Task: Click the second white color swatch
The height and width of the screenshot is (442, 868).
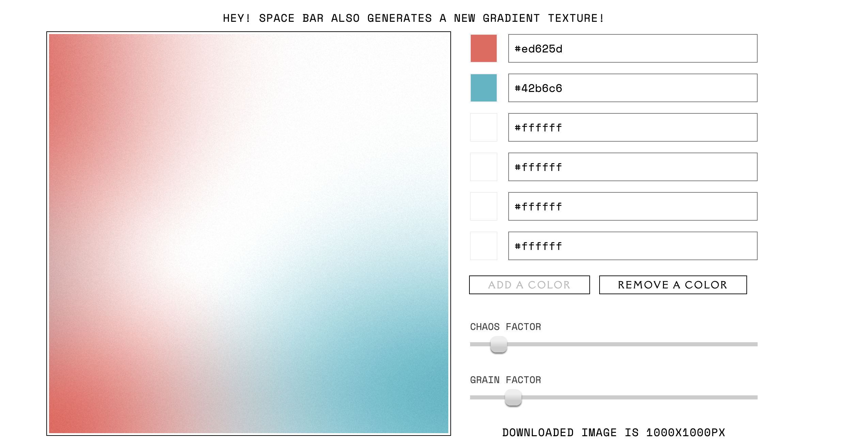Action: point(483,166)
